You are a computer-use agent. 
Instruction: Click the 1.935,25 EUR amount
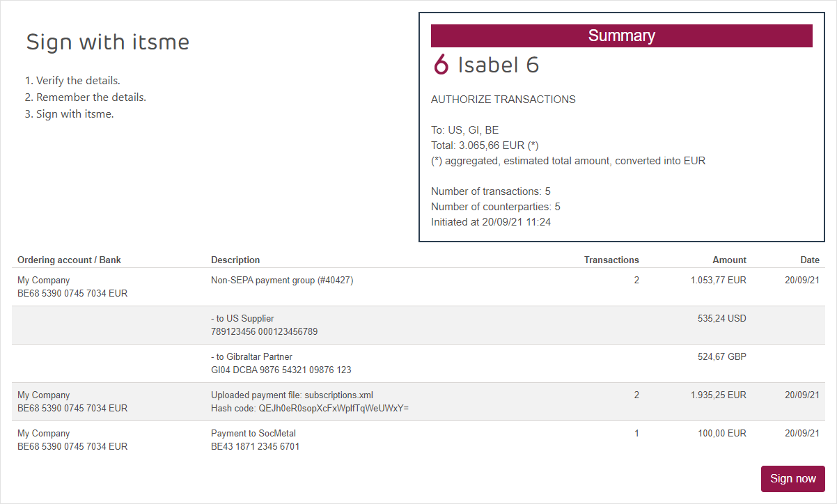(x=718, y=395)
